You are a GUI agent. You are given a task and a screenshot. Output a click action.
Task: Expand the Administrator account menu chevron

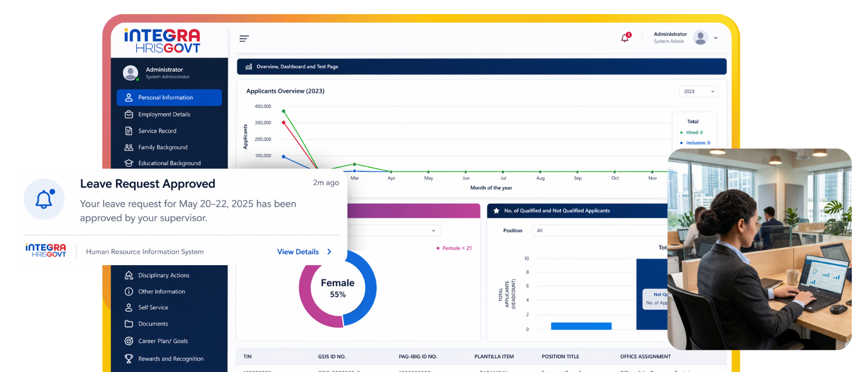(716, 38)
